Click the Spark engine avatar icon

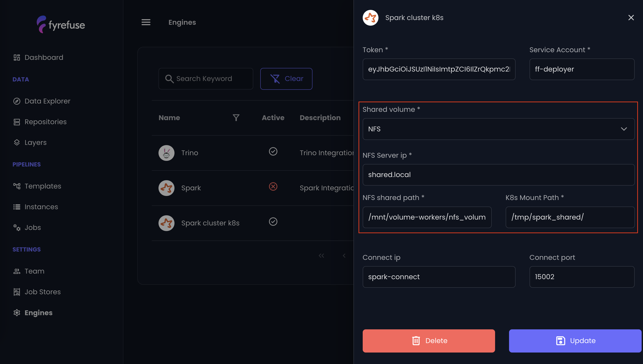[166, 188]
